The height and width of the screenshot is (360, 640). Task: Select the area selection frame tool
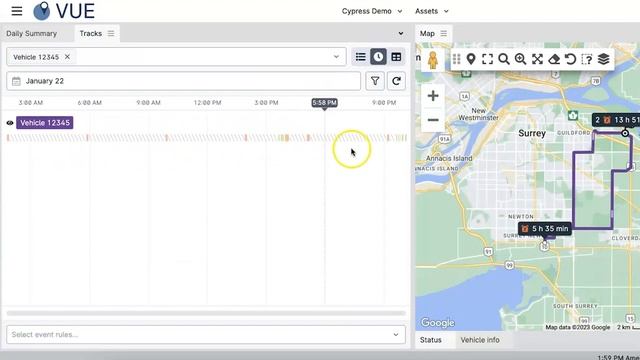pyautogui.click(x=487, y=59)
